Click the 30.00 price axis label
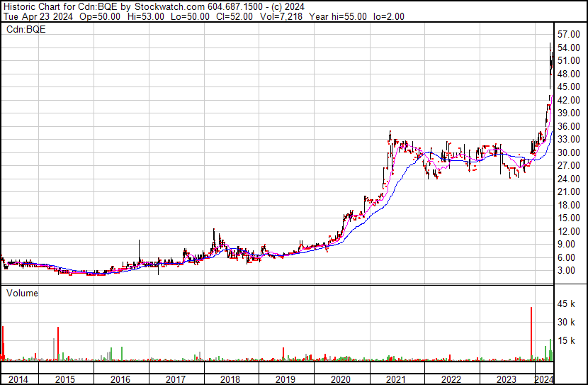Screen dimensions: 588x385 (569, 152)
